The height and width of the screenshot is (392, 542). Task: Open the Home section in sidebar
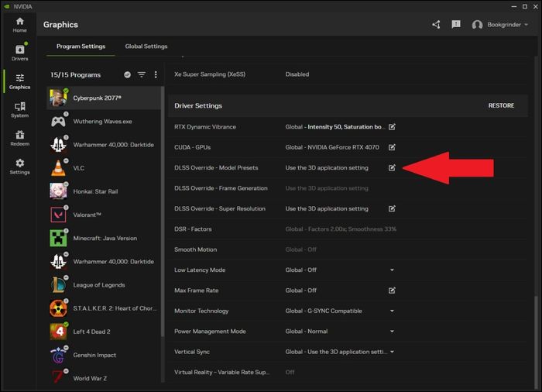point(19,25)
